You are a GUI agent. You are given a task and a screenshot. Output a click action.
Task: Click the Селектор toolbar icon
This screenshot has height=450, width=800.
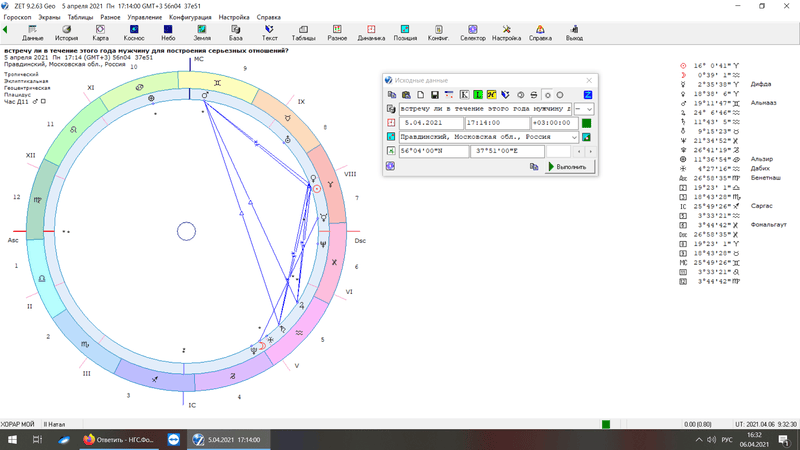pos(474,32)
